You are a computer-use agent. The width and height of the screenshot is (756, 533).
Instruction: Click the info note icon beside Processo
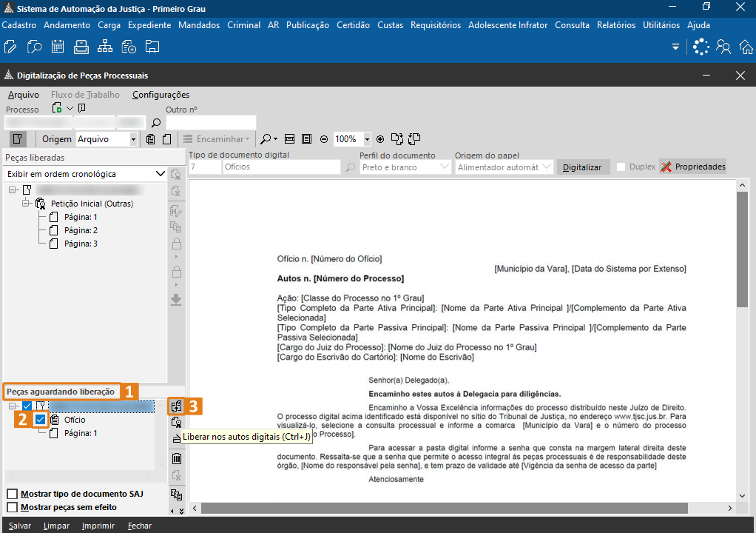click(82, 108)
